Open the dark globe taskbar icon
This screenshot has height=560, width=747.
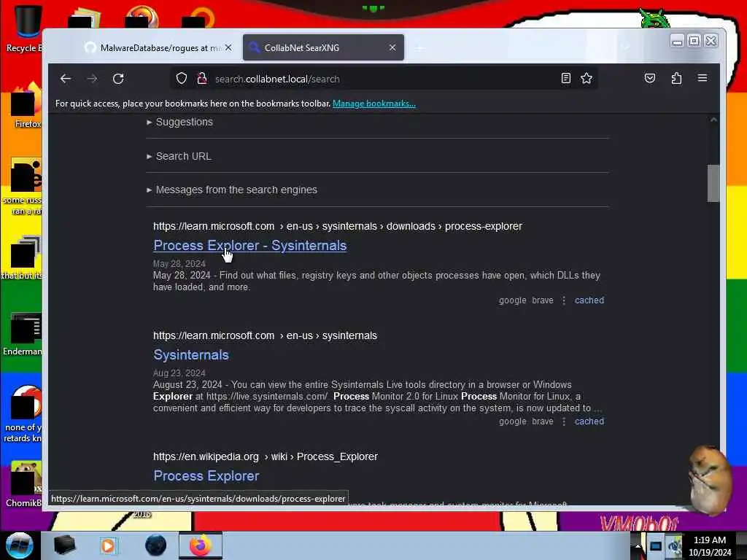coord(155,545)
